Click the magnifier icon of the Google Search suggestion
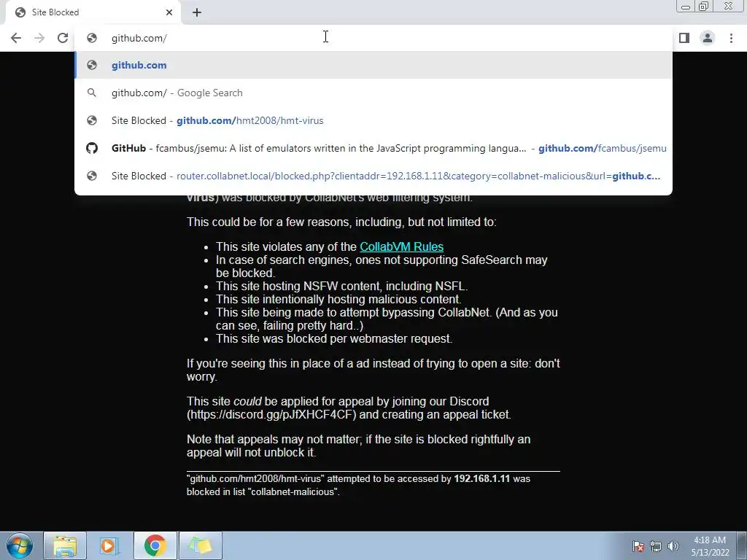This screenshot has height=560, width=747. 92,93
